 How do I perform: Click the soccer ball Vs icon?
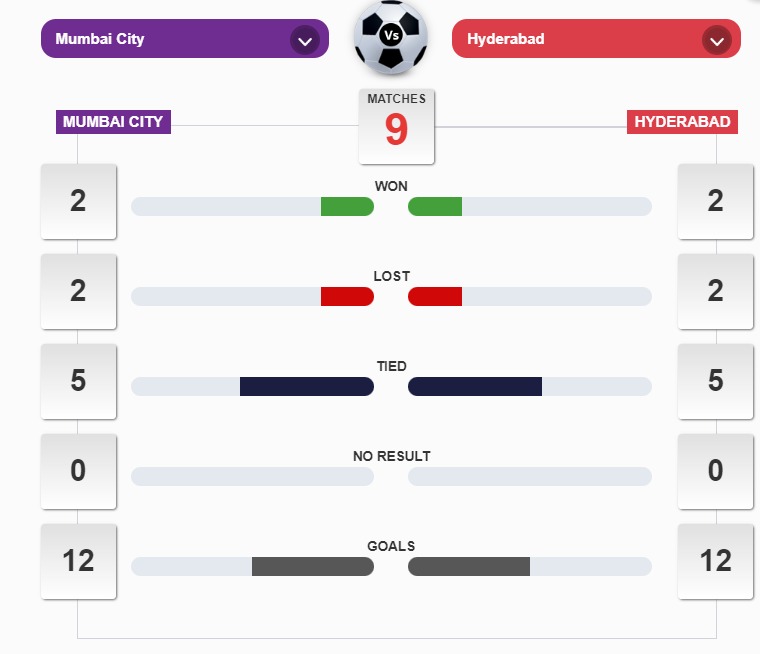(x=390, y=37)
